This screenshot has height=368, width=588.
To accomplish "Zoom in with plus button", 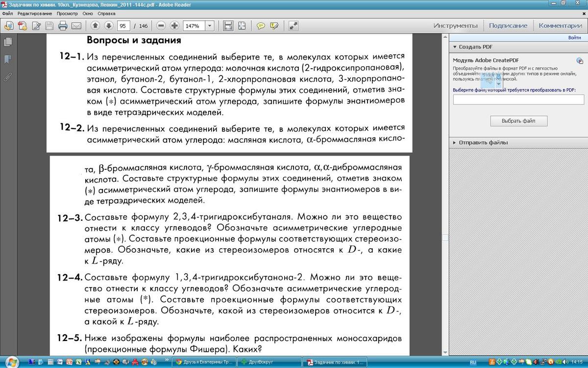I will [x=174, y=26].
